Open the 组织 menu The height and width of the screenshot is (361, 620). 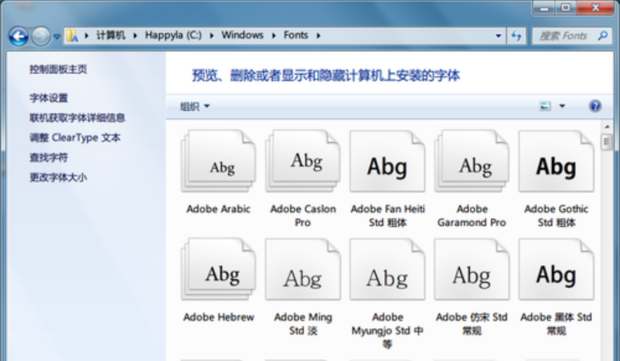pos(195,106)
